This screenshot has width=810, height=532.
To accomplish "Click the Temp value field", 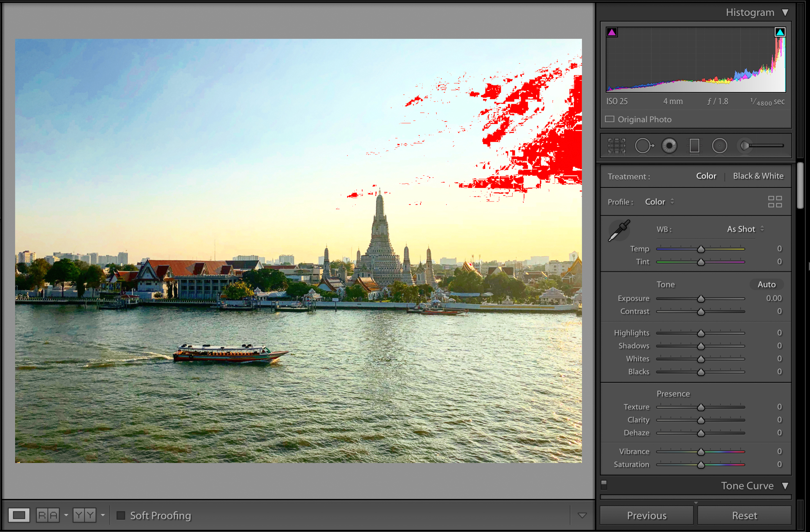I will coord(779,249).
